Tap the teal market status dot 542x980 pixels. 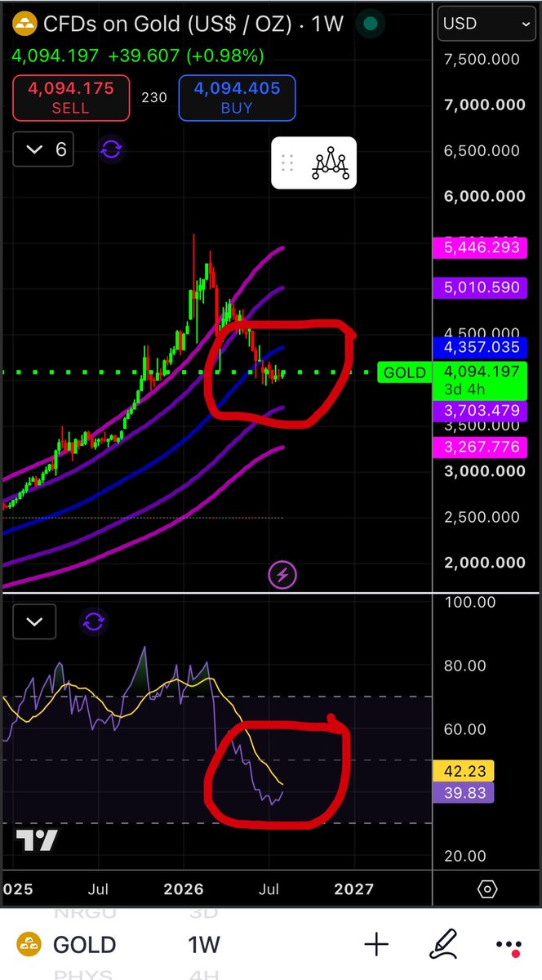(371, 24)
